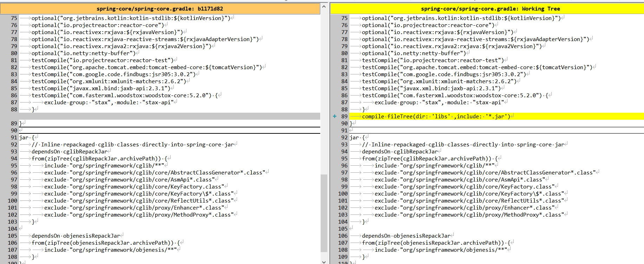Click left line 93 dependsOn cglibRepackJar
This screenshot has width=644, height=264.
(70, 152)
